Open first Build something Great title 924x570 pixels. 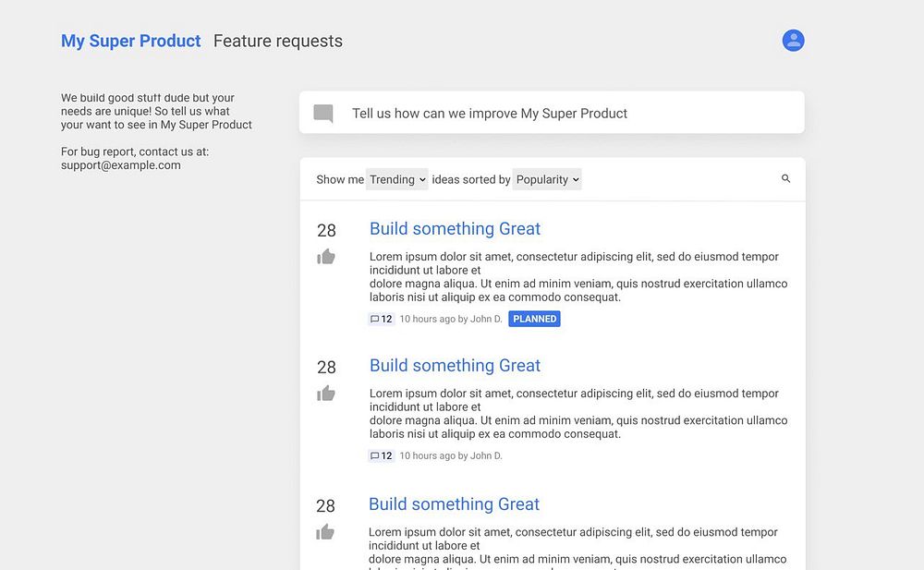click(x=455, y=228)
